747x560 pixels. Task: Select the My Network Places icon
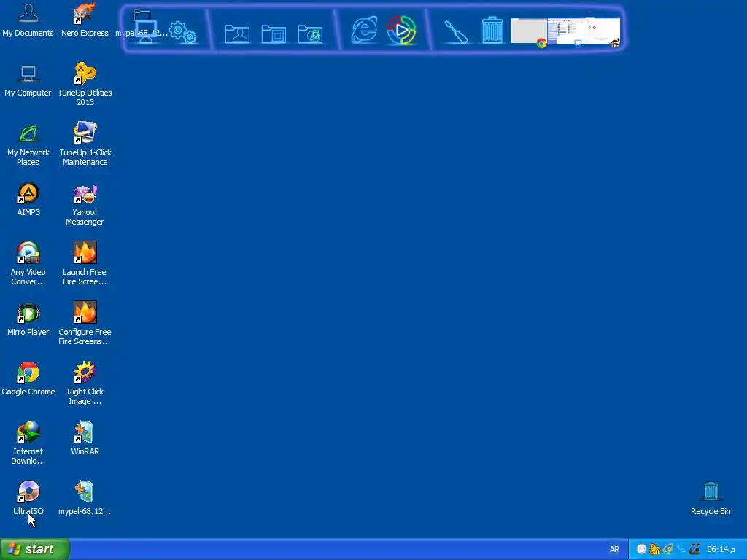pyautogui.click(x=28, y=144)
